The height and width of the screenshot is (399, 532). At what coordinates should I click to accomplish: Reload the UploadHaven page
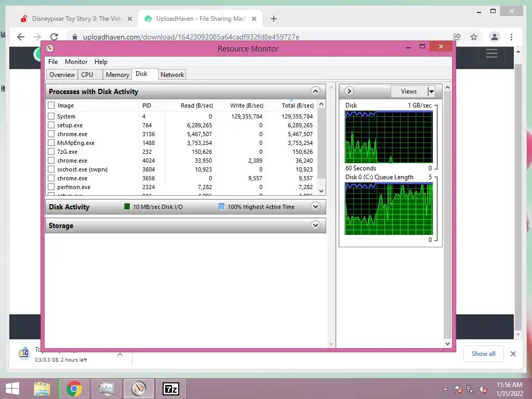(x=54, y=37)
